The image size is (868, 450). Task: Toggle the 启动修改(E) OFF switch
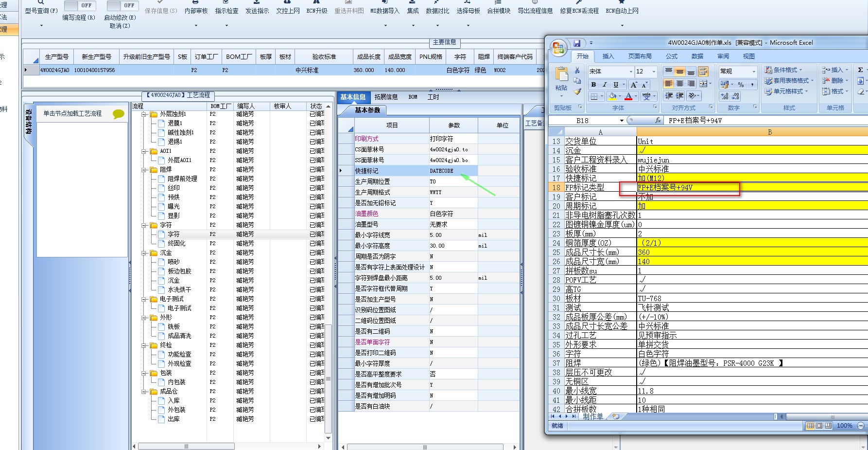[122, 6]
